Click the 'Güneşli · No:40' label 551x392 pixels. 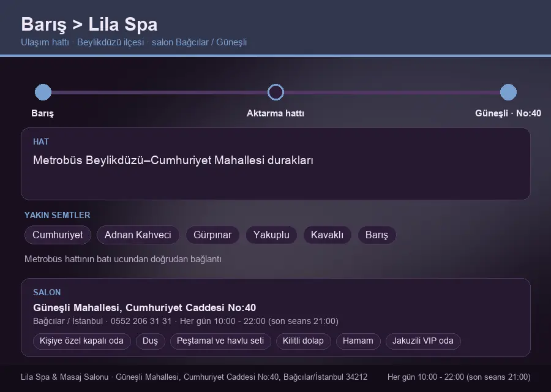(508, 113)
